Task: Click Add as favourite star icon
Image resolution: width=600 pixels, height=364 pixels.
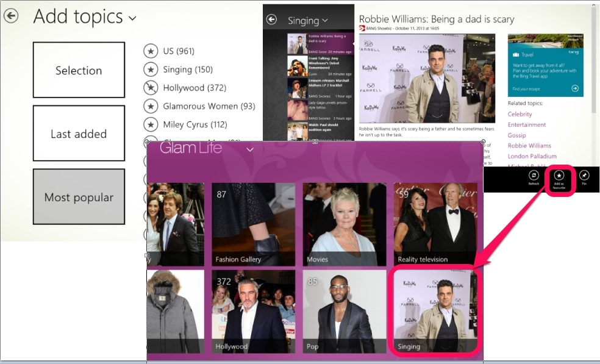Action: [559, 176]
